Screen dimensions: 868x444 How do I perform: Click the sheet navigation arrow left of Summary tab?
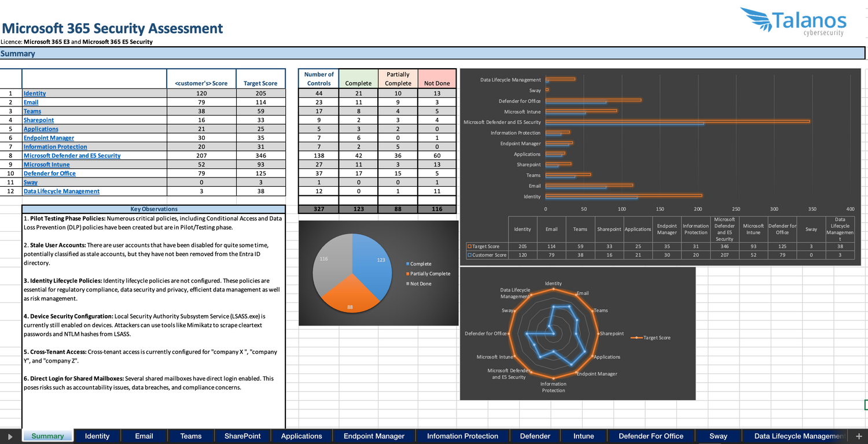(x=10, y=436)
